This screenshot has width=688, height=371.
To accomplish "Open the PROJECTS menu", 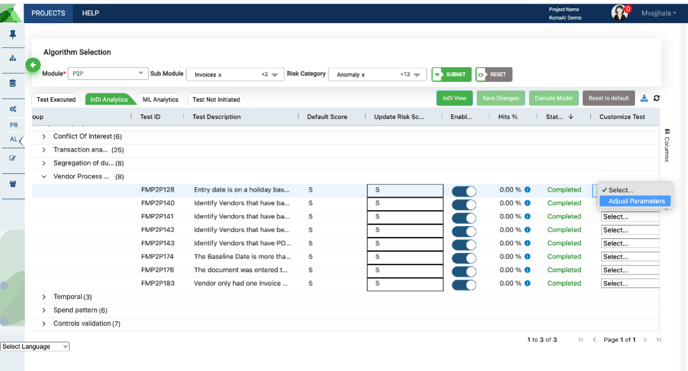I will (48, 13).
